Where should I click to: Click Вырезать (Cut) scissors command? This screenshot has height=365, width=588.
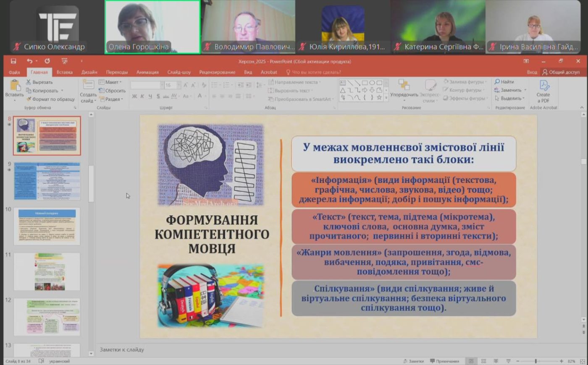tap(39, 82)
